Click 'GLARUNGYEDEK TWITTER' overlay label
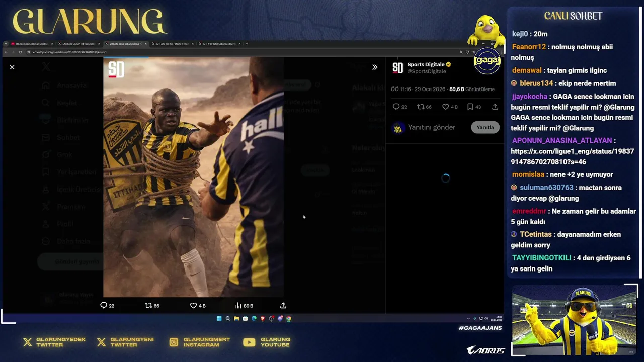This screenshot has width=644, height=362. tap(60, 342)
